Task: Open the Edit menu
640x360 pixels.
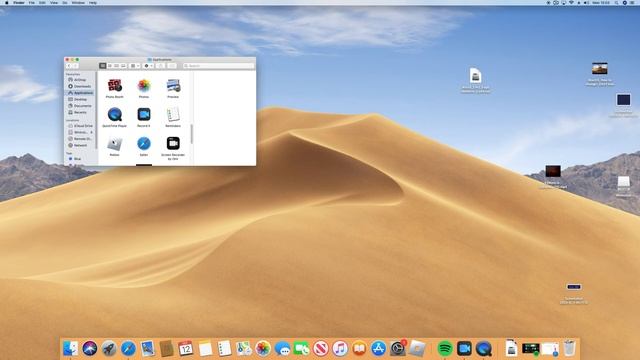Action: click(x=42, y=2)
